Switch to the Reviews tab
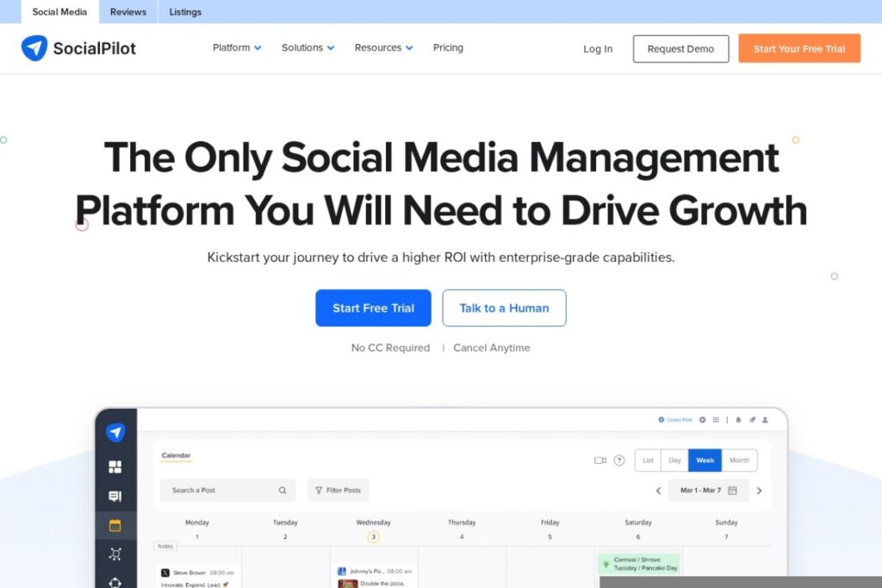The image size is (882, 588). pyautogui.click(x=128, y=12)
